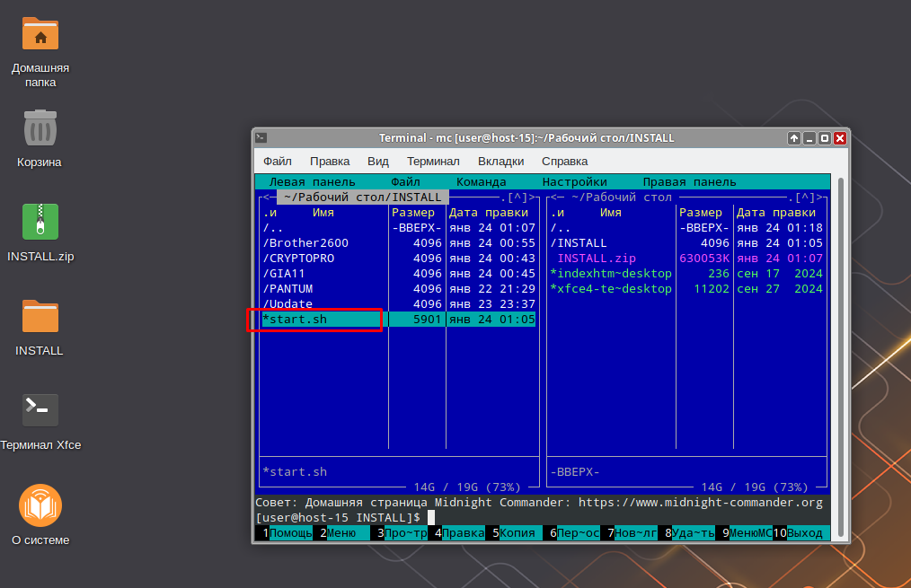911x588 pixels.
Task: Click the Корзина trash icon
Action: pyautogui.click(x=40, y=127)
